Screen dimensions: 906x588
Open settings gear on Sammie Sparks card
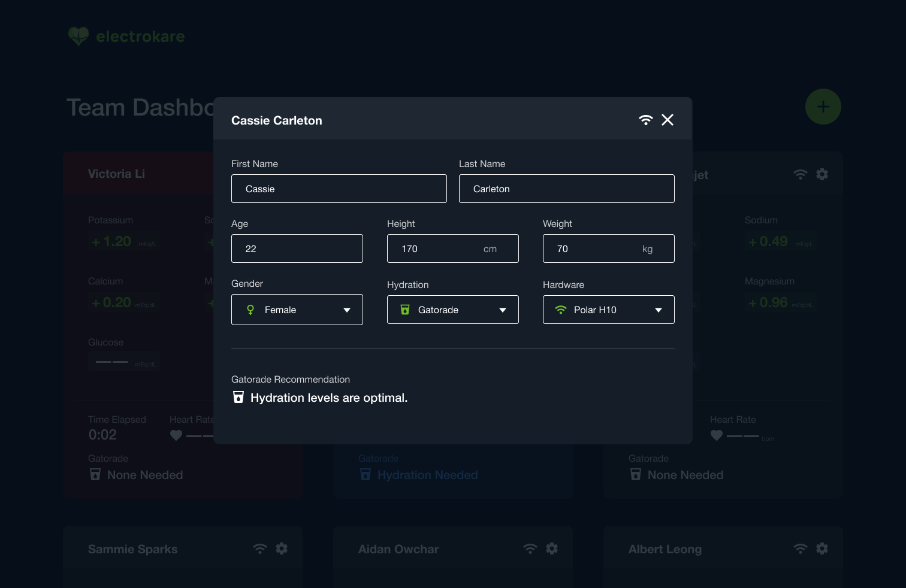(282, 548)
